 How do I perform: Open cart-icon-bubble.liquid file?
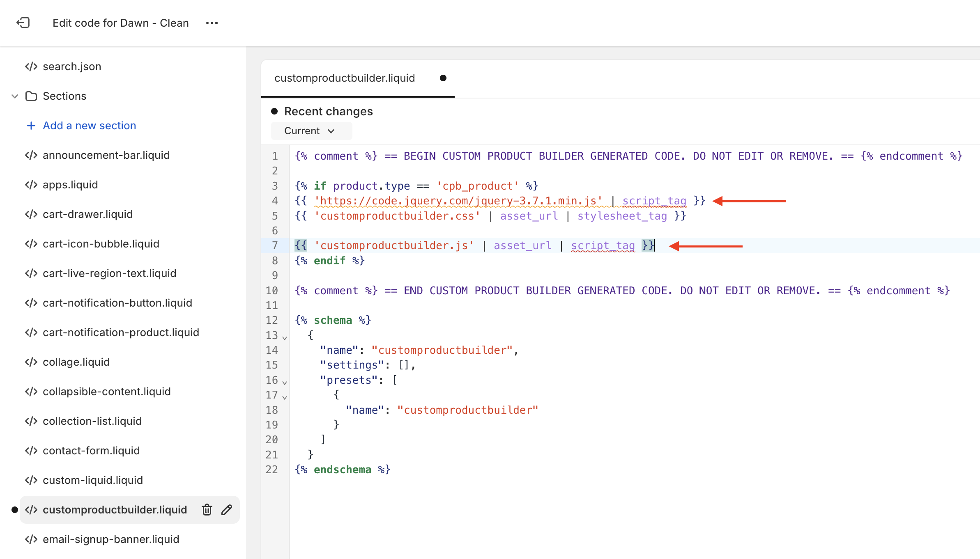point(101,244)
